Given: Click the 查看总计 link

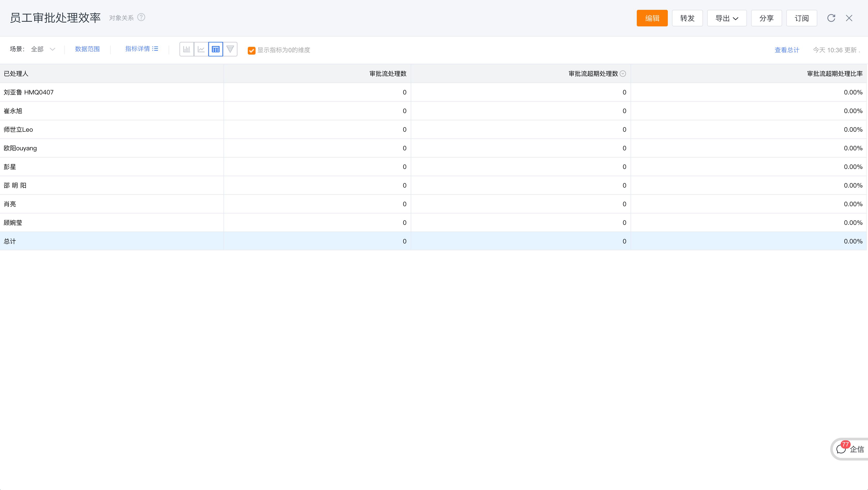Looking at the screenshot, I should (787, 50).
